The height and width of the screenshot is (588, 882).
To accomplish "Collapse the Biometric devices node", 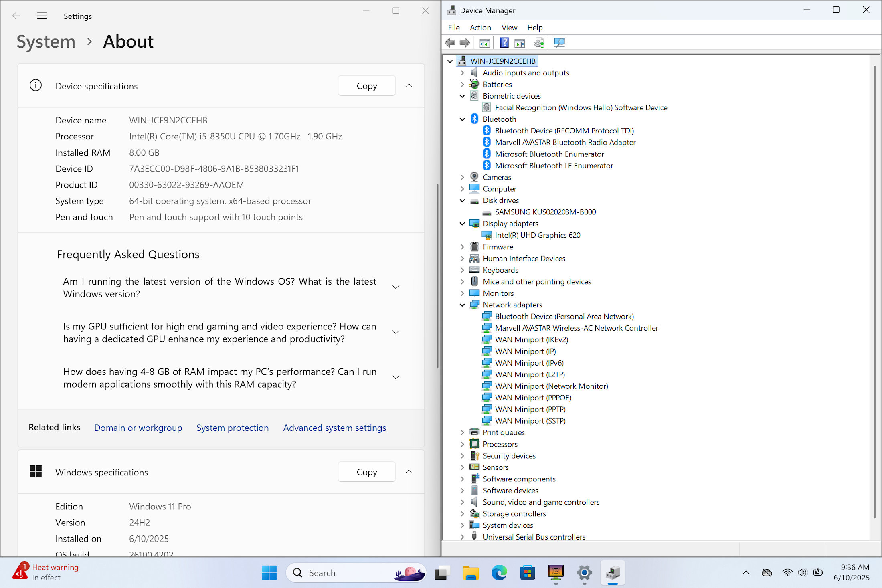I will pyautogui.click(x=462, y=96).
